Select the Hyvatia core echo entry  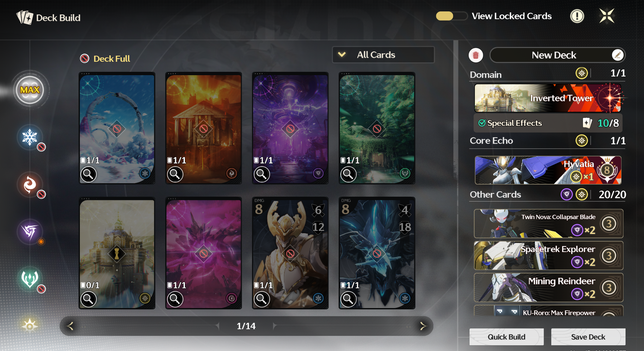pos(548,170)
